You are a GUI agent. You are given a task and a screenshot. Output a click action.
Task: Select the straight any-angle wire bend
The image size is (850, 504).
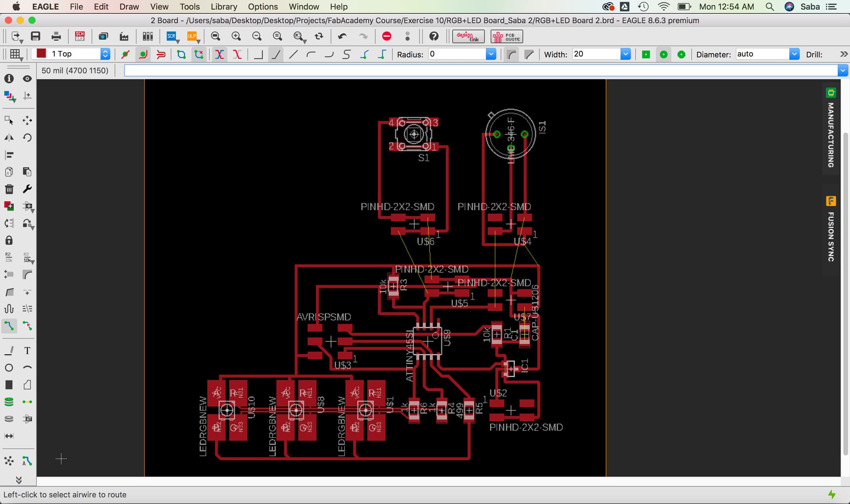[293, 54]
